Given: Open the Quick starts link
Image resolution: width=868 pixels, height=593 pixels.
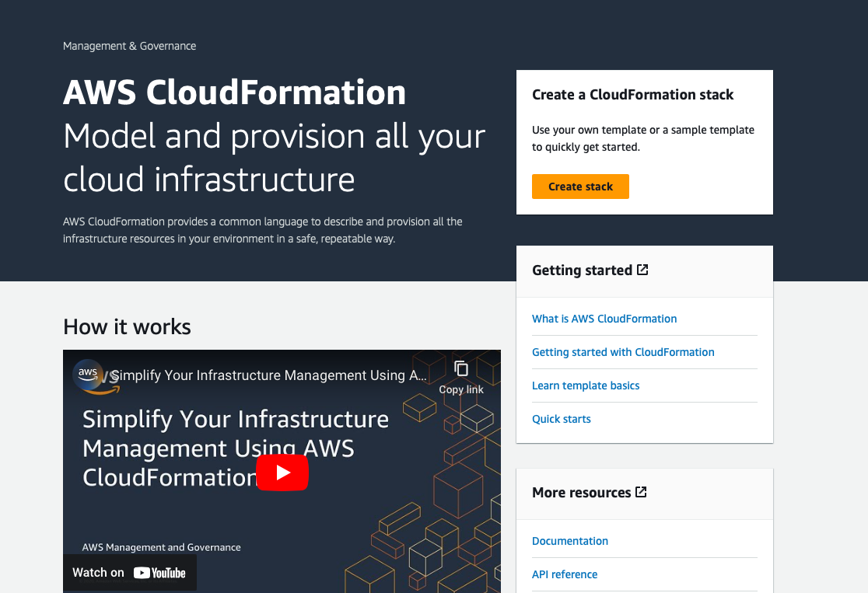Looking at the screenshot, I should [x=562, y=419].
